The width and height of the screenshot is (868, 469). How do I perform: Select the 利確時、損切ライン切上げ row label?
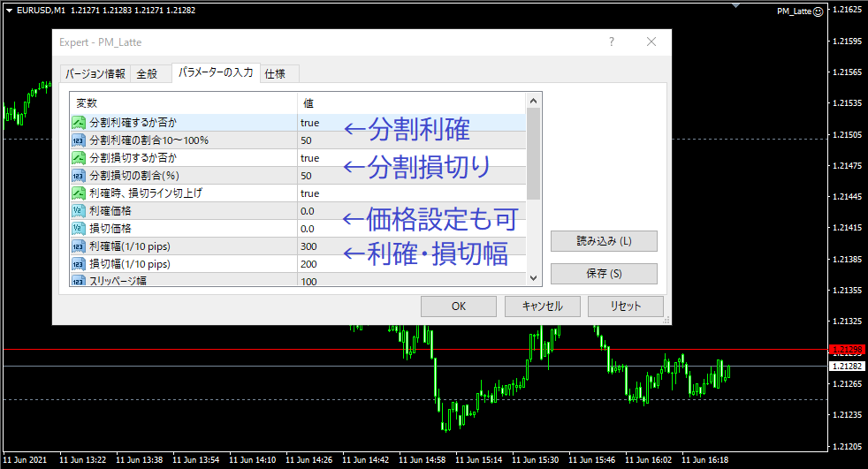146,193
